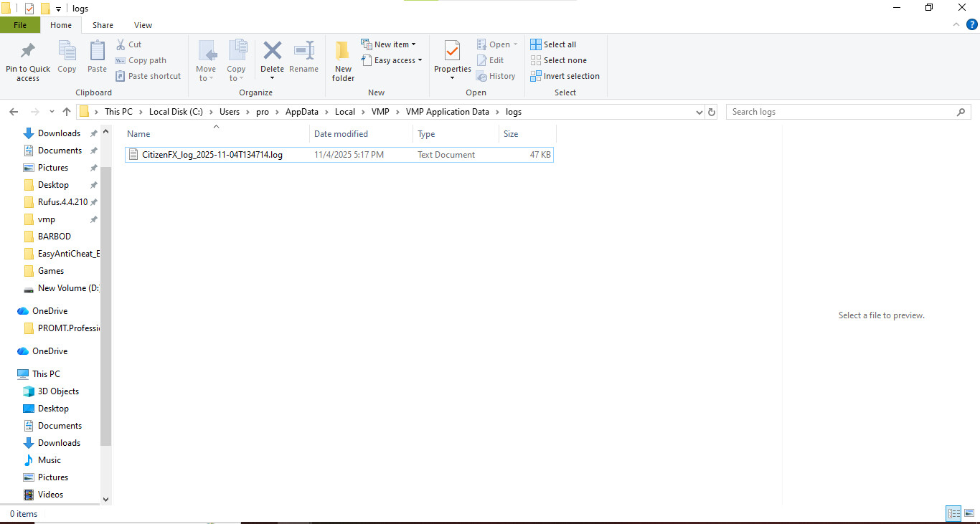Click the navigation pane vertical scrollbar
This screenshot has height=524, width=980.
click(106, 301)
